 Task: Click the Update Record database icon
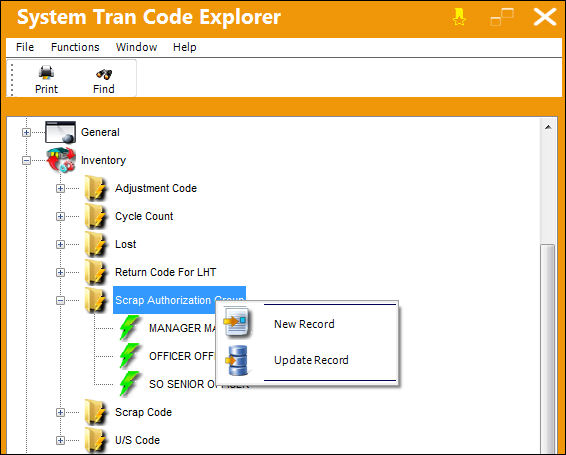click(x=237, y=360)
